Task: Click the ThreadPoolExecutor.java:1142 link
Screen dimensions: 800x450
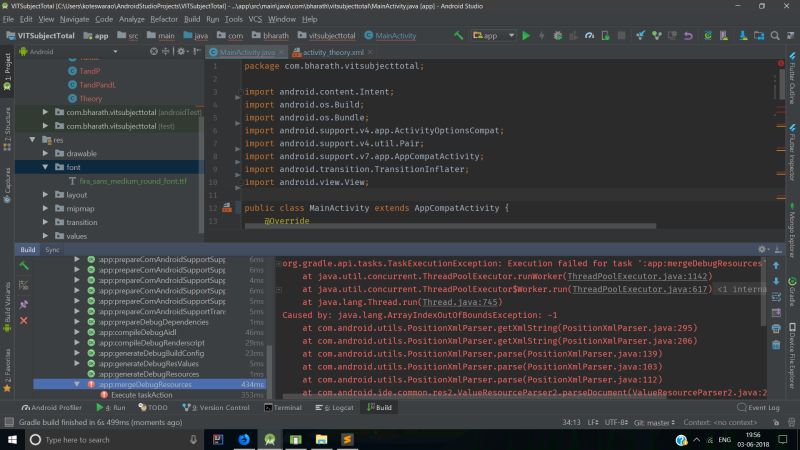Action: click(637, 276)
